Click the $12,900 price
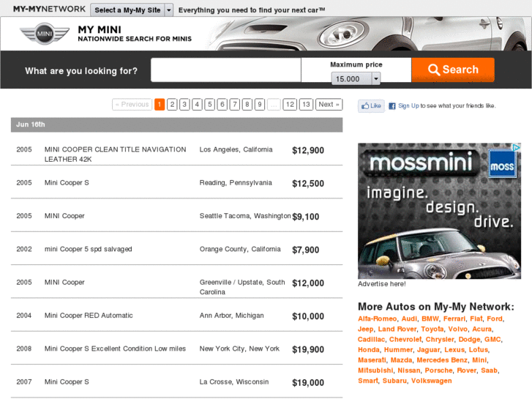Screen dimensions: 532x399 tap(308, 150)
